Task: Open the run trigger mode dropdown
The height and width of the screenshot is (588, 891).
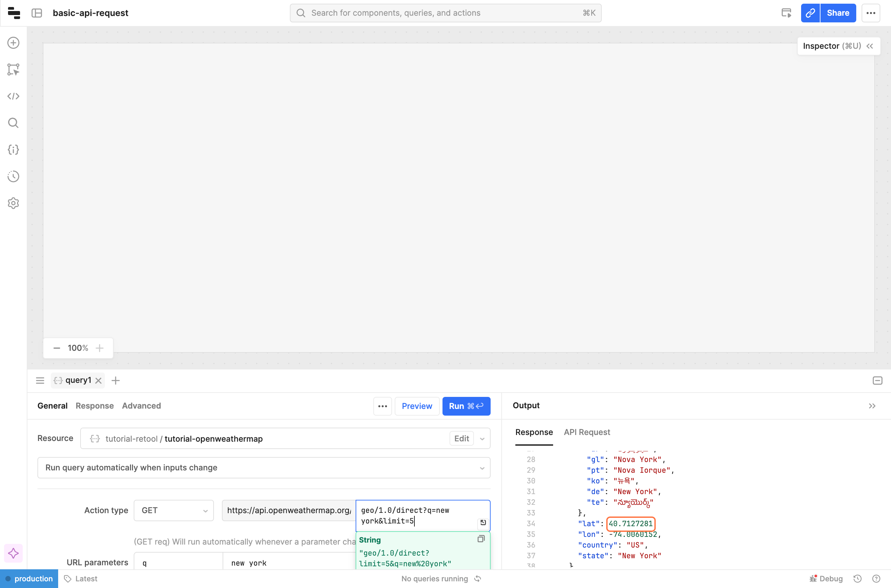Action: point(264,468)
